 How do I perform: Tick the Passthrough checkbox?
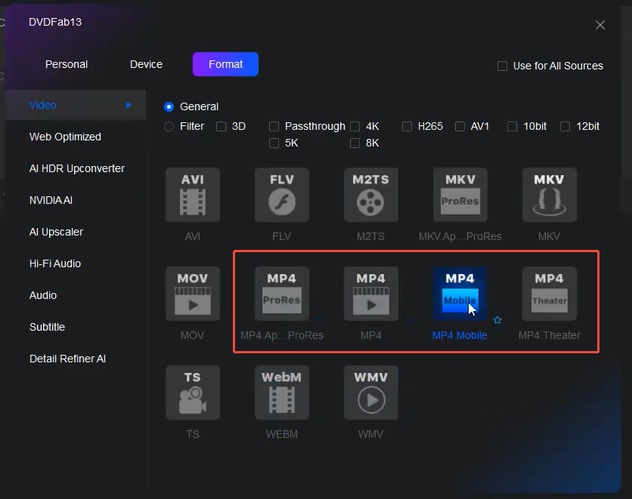274,127
